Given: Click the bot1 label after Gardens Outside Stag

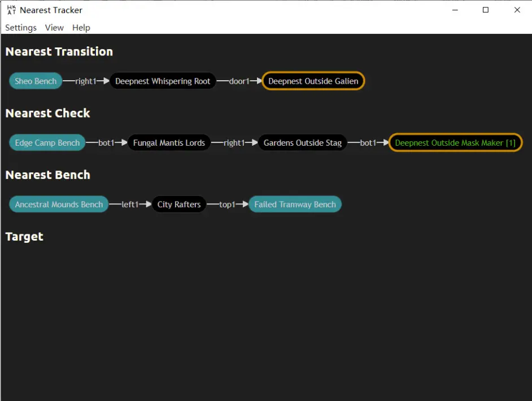Looking at the screenshot, I should 368,143.
